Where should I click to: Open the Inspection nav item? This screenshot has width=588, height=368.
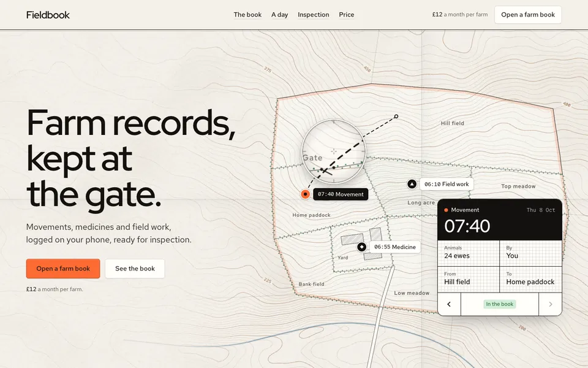[314, 15]
